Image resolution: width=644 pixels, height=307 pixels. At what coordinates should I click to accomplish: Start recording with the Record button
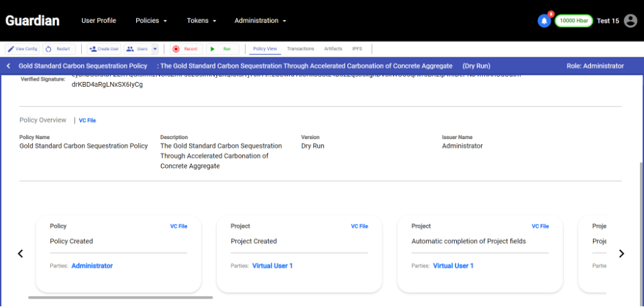click(x=185, y=49)
